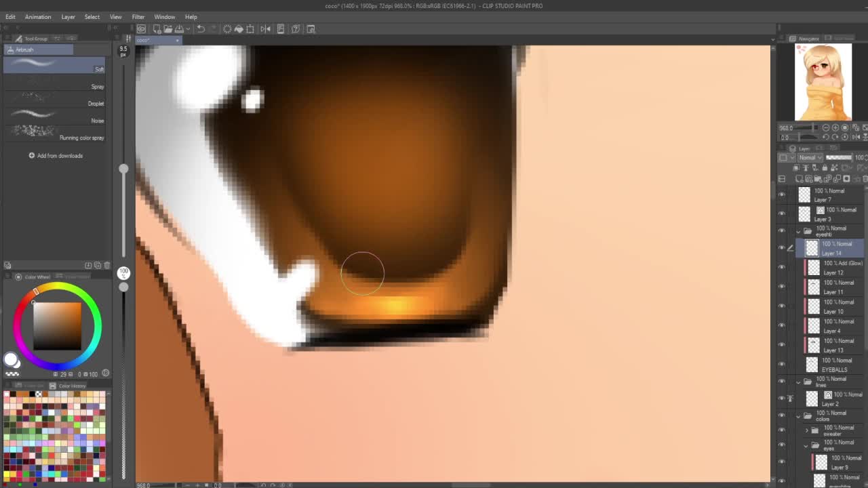Click the brush size slider handle

123,169
